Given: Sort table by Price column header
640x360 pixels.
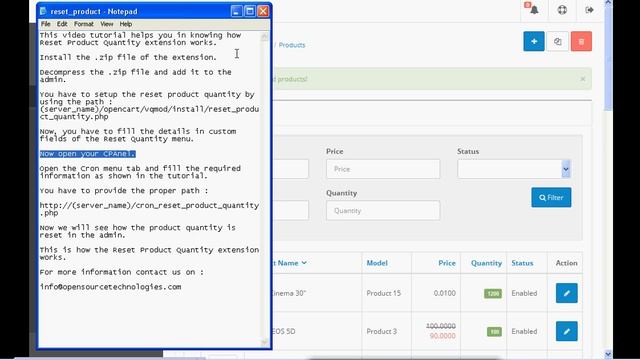Looking at the screenshot, I should 447,263.
